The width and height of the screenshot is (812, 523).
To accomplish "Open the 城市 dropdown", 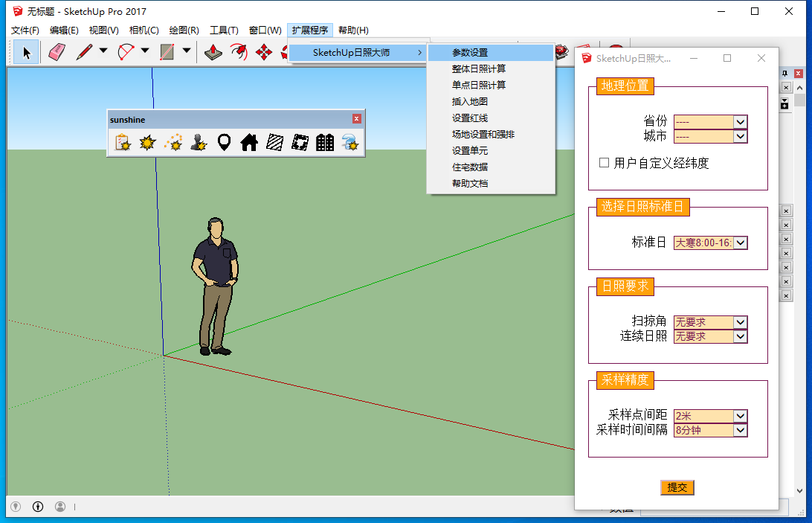I will coord(739,136).
